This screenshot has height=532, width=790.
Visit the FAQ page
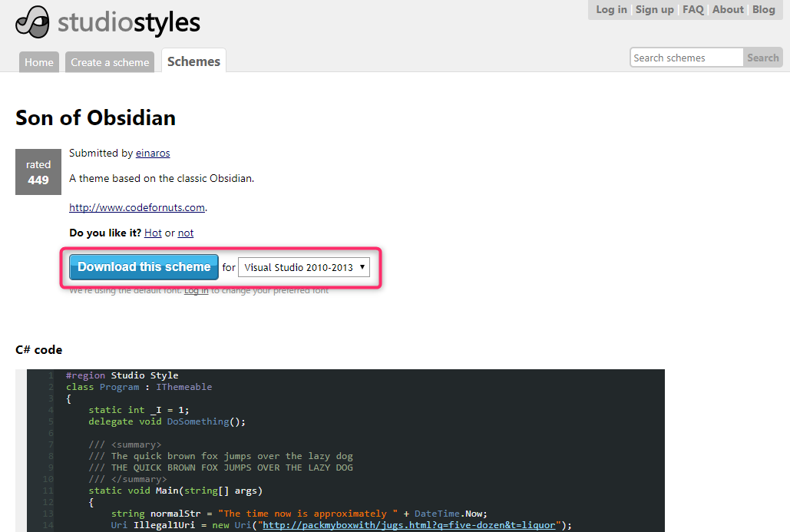click(x=693, y=9)
